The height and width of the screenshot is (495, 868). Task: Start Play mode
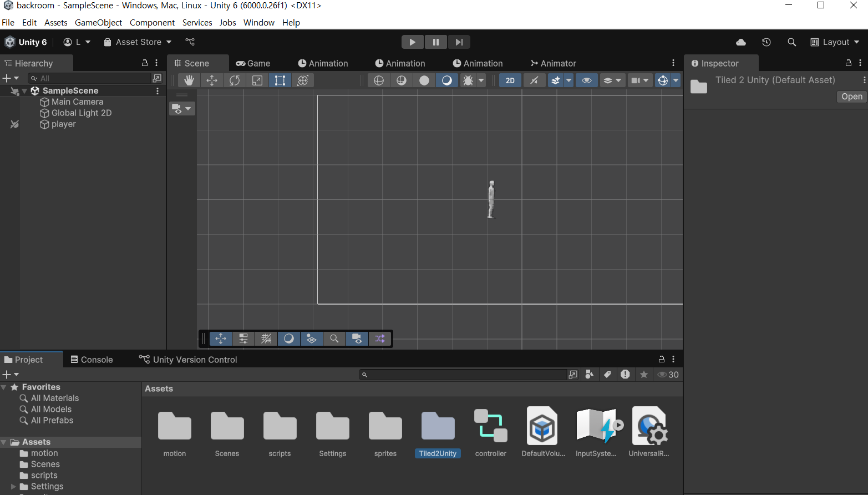[413, 42]
